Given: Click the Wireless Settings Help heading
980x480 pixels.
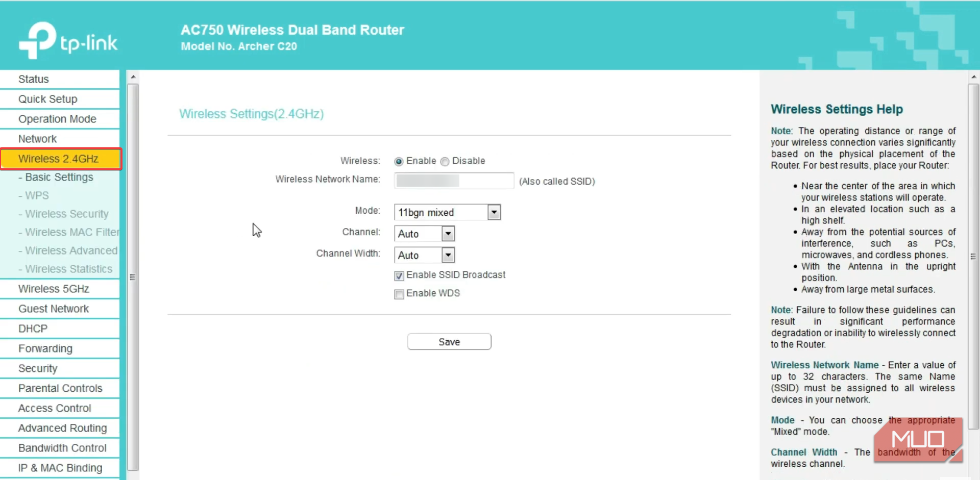Looking at the screenshot, I should tap(837, 109).
